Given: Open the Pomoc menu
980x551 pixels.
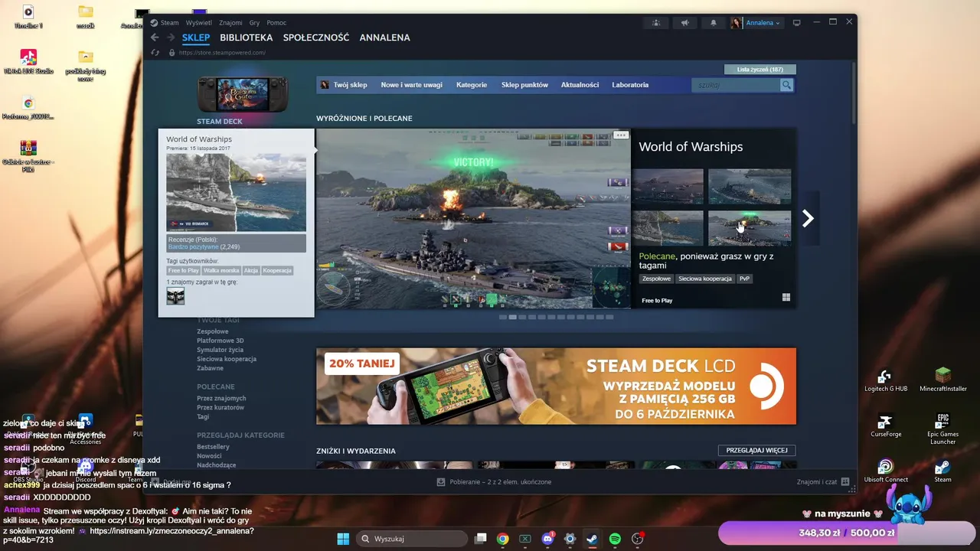Looking at the screenshot, I should (x=276, y=23).
